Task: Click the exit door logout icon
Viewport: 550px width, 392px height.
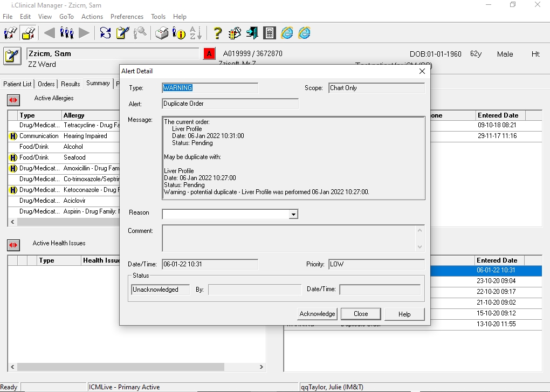Action: coord(252,33)
